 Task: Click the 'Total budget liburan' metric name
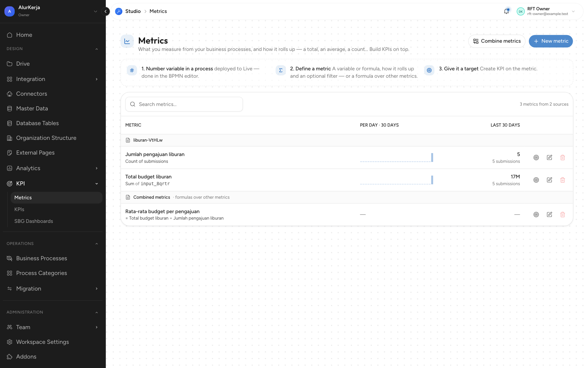[148, 177]
